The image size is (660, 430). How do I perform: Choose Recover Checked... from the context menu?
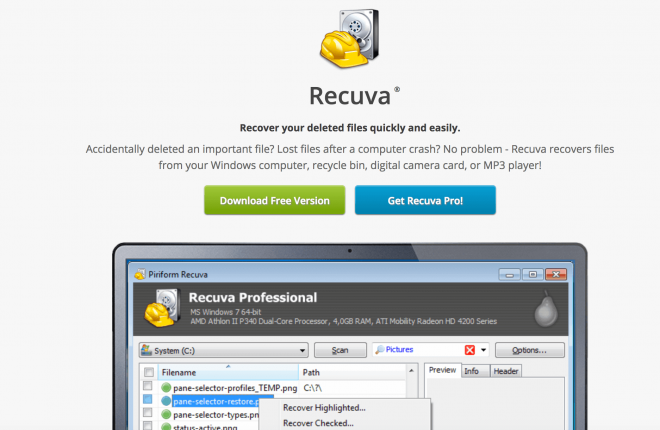pos(318,423)
